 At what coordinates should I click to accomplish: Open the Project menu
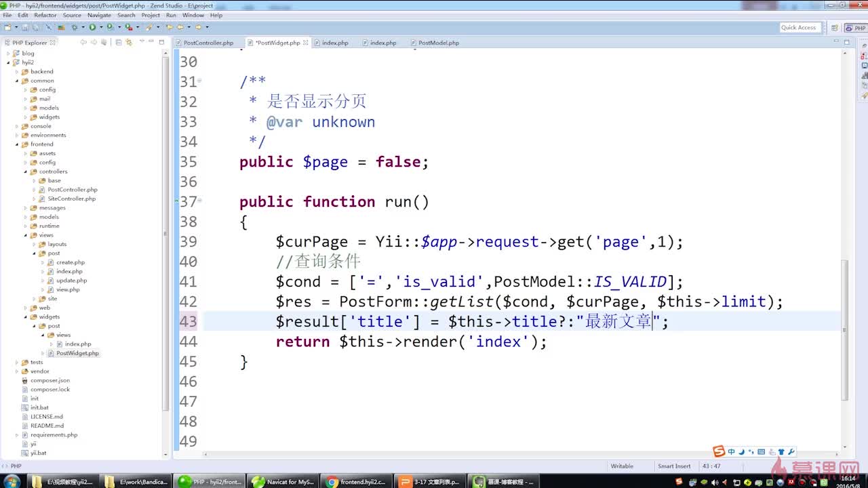[x=151, y=15]
